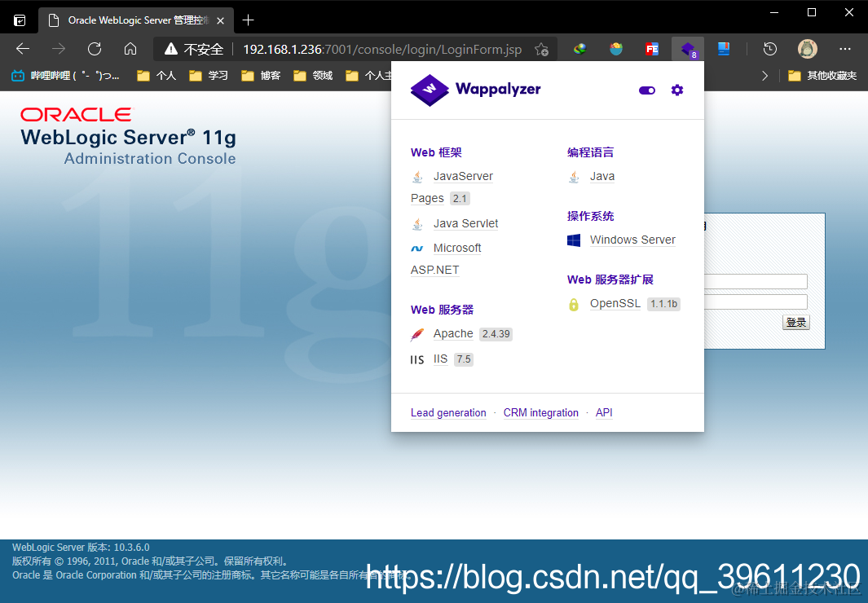Open the 领域 bookmarks folder

[313, 76]
